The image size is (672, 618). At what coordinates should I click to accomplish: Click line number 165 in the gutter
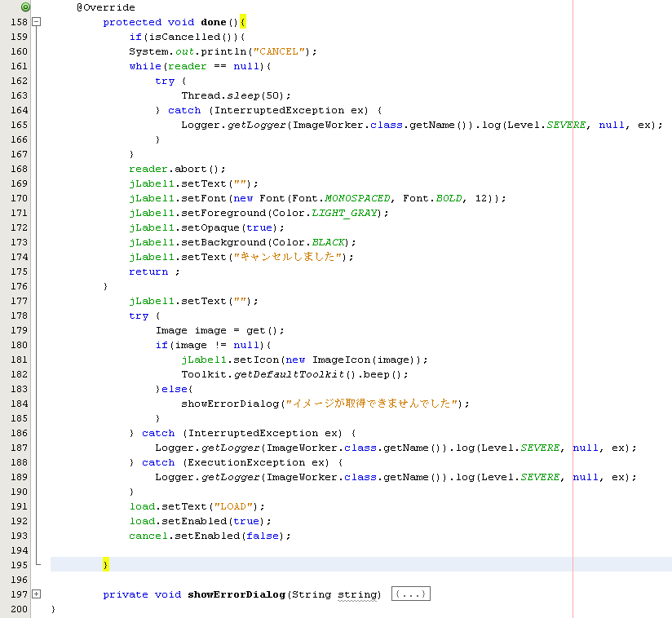point(20,125)
